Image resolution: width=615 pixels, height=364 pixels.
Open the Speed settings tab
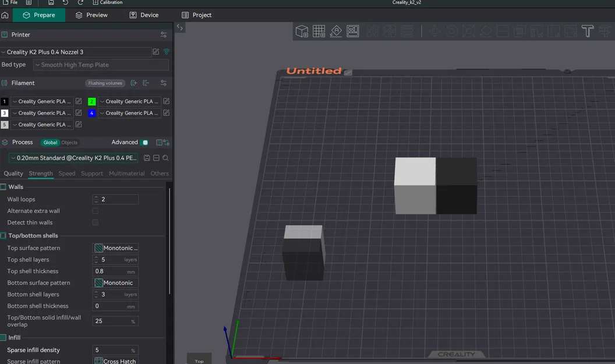click(x=67, y=174)
